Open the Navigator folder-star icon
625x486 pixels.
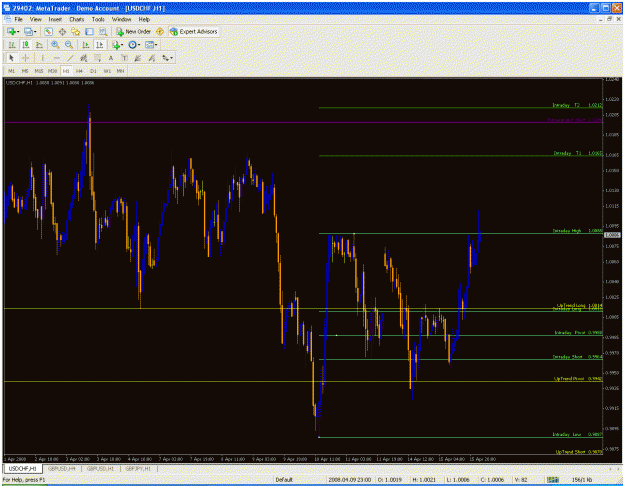[75, 31]
